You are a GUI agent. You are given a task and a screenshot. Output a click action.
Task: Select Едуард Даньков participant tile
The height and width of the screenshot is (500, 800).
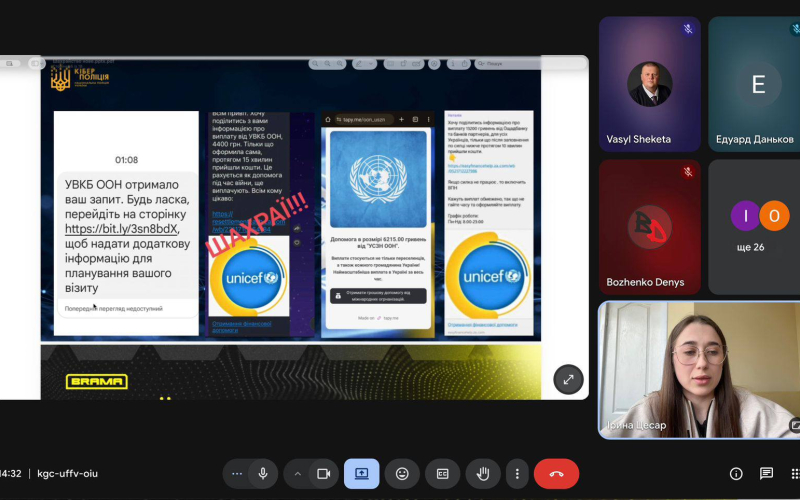757,84
